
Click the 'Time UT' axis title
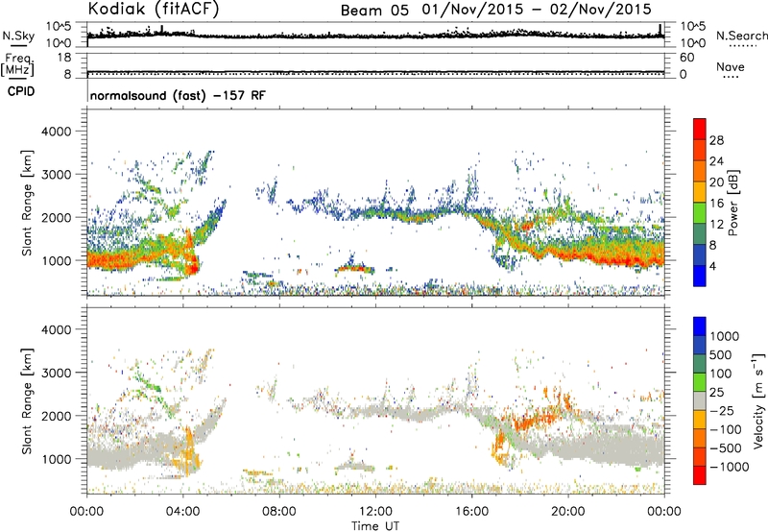pos(375,526)
